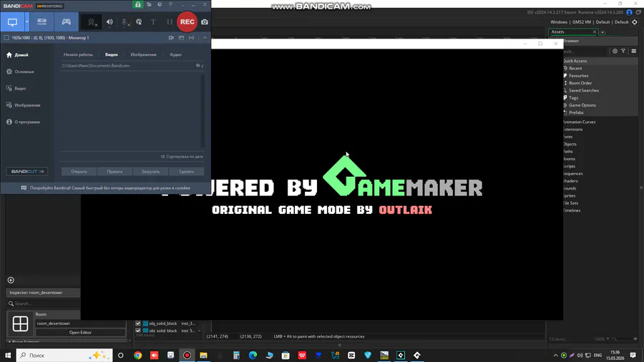Toggle microphone recording in Bandicam
Viewport: 644px width, 362px height.
(x=125, y=22)
